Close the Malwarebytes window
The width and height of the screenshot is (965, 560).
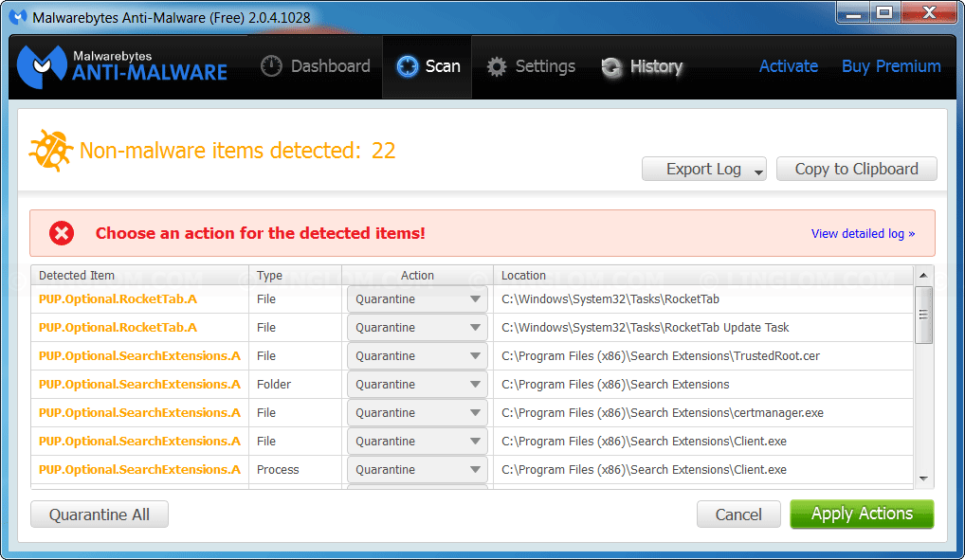coord(929,13)
